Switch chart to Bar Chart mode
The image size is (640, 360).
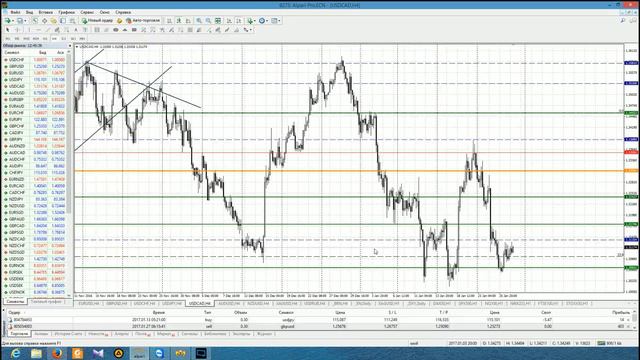[x=169, y=20]
